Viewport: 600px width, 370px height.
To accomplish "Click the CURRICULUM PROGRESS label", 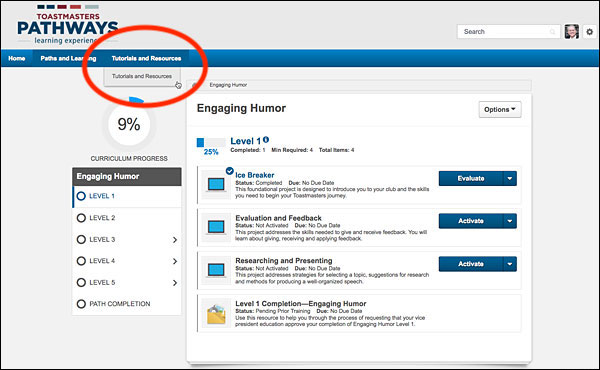I will point(129,158).
